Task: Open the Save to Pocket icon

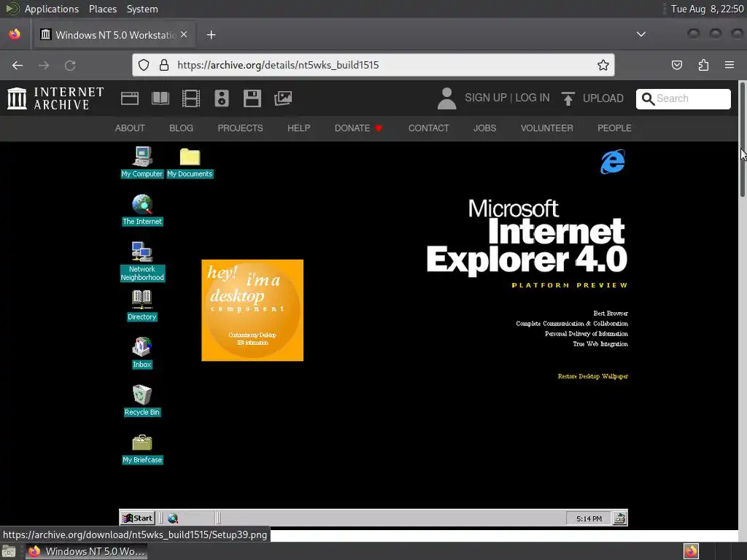Action: point(677,65)
